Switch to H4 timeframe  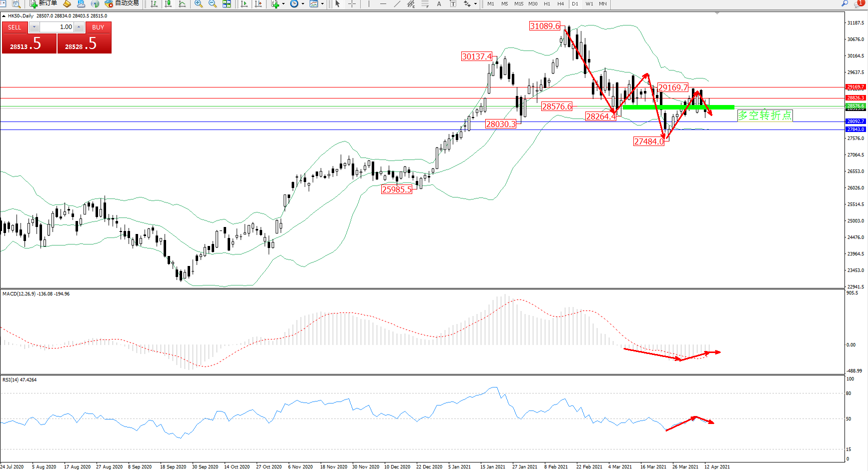click(560, 3)
